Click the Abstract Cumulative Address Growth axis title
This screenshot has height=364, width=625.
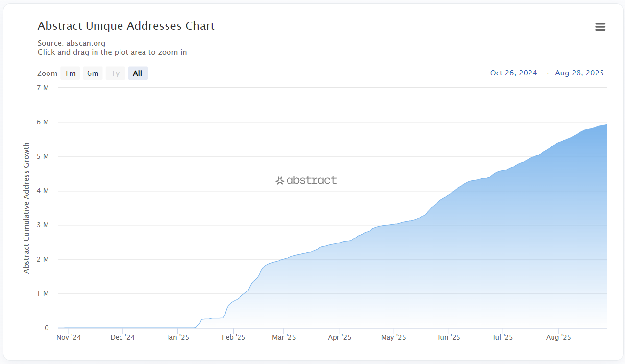[26, 208]
